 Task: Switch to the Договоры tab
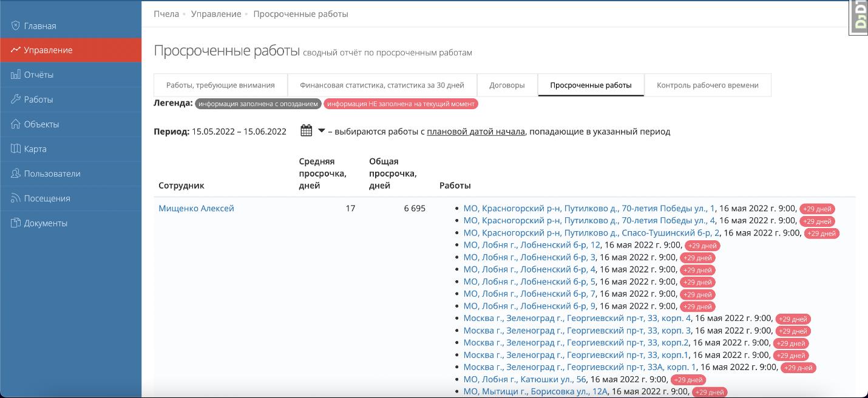coord(507,85)
